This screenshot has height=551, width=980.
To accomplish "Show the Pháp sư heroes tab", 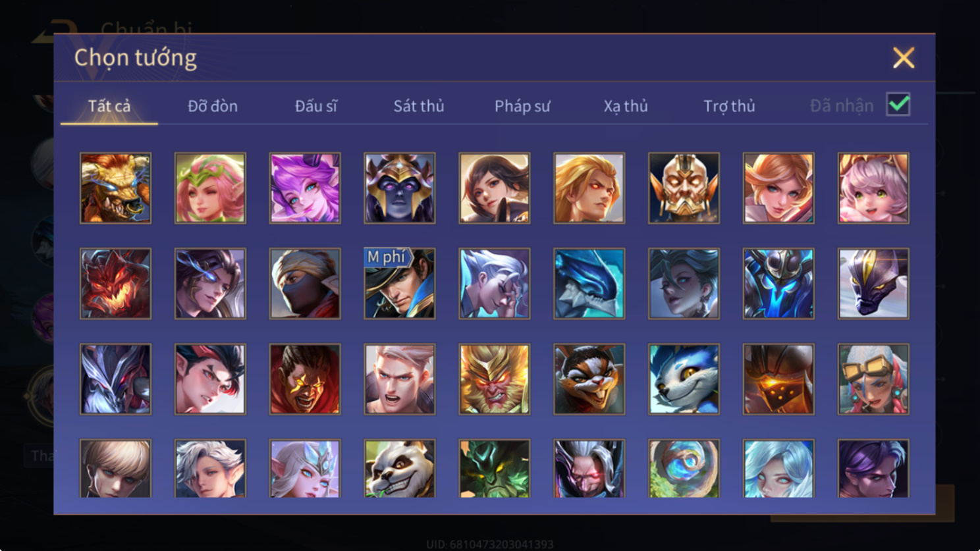I will [x=522, y=106].
